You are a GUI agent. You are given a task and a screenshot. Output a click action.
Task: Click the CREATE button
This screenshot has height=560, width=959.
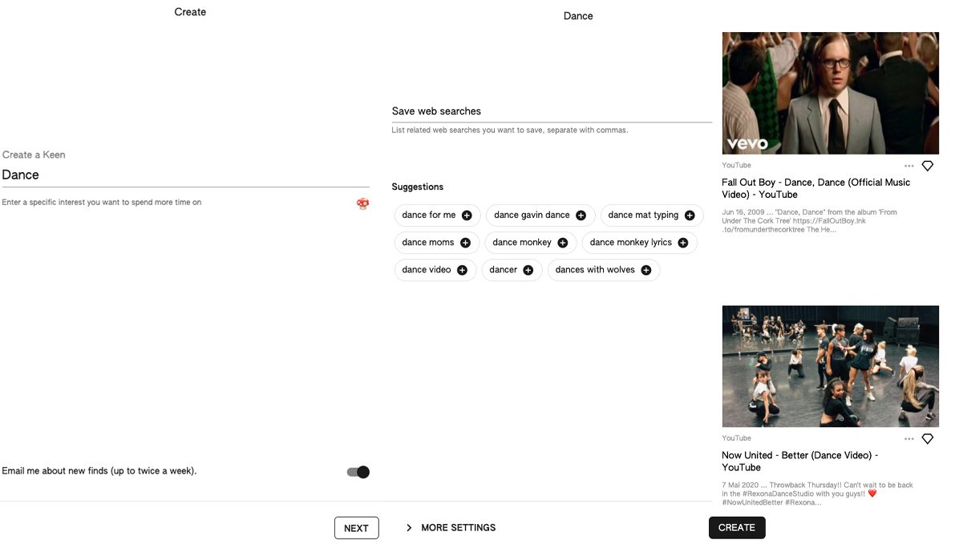736,527
